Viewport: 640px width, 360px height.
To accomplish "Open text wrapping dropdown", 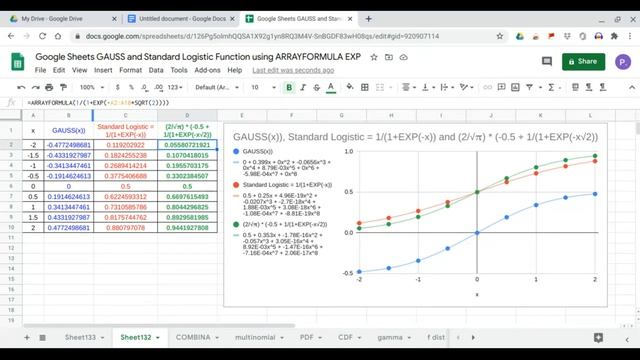I will click(x=447, y=87).
